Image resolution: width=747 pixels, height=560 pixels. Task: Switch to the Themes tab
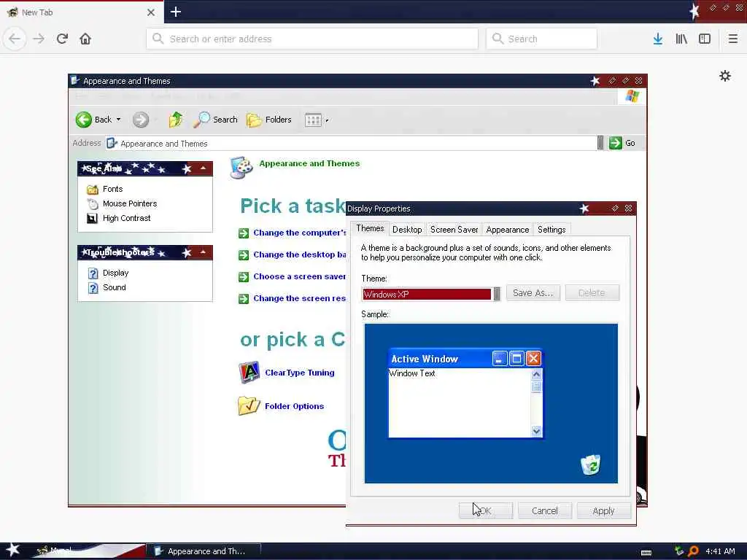370,228
